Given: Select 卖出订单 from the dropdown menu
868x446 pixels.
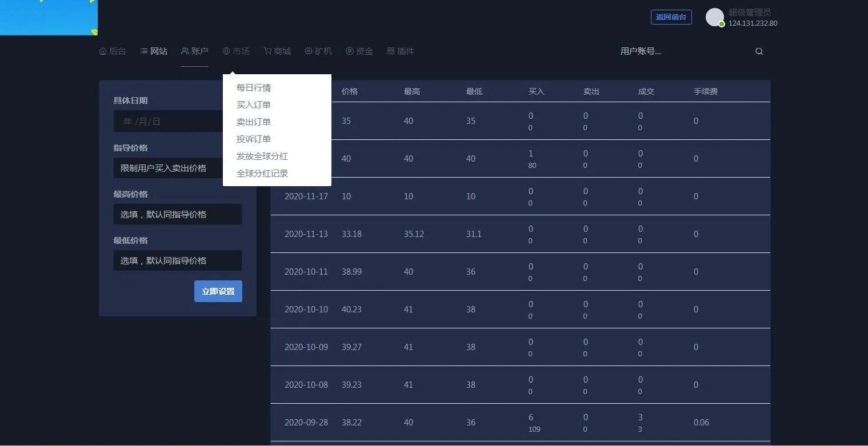Looking at the screenshot, I should pyautogui.click(x=254, y=122).
